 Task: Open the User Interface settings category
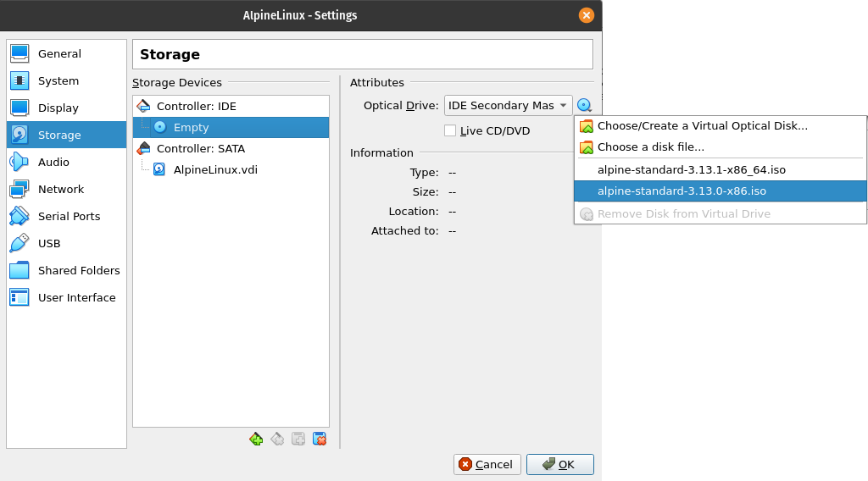(x=66, y=297)
